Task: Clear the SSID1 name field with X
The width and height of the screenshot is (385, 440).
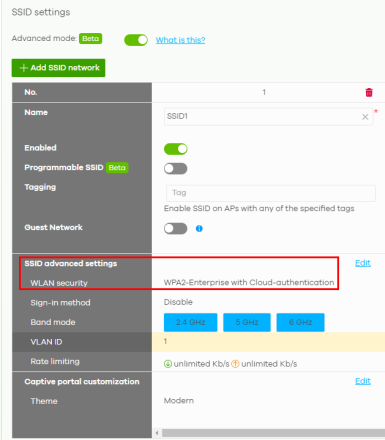Action: (365, 117)
